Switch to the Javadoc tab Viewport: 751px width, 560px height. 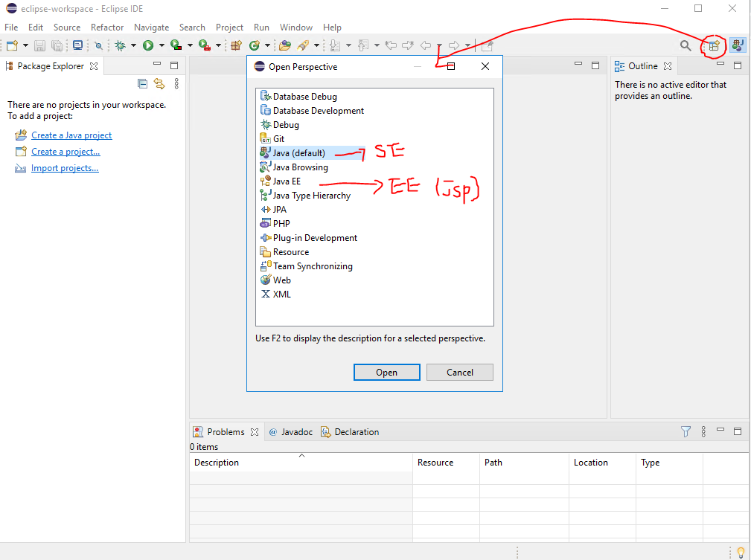click(291, 432)
